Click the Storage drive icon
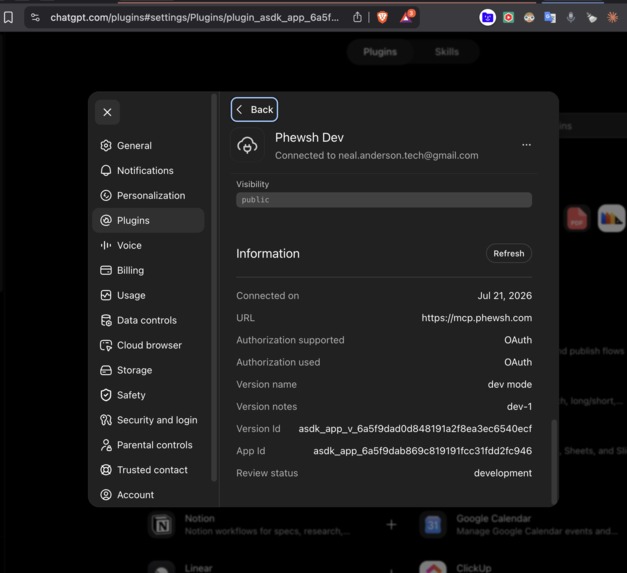627x573 pixels. point(106,370)
